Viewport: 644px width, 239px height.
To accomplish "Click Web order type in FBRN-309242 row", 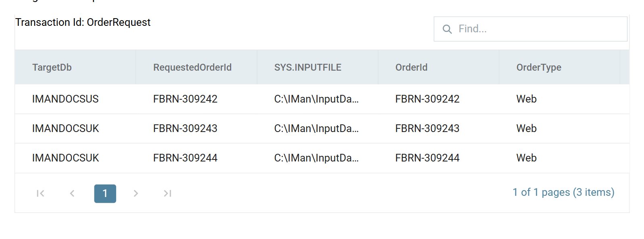I will [527, 99].
